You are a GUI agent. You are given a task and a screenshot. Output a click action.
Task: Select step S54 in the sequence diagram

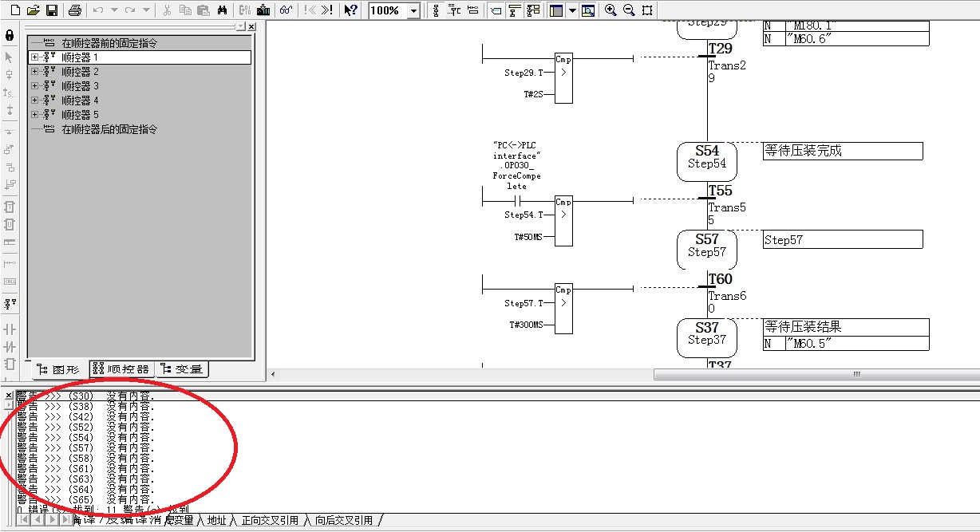pyautogui.click(x=706, y=162)
